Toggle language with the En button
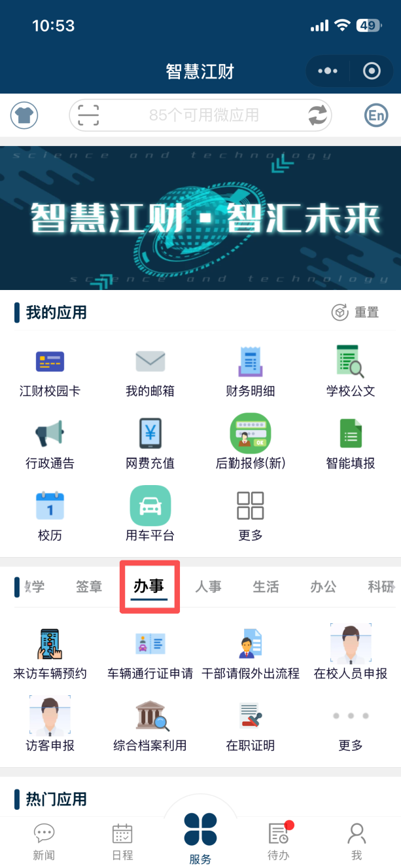This screenshot has width=401, height=868. tap(376, 116)
